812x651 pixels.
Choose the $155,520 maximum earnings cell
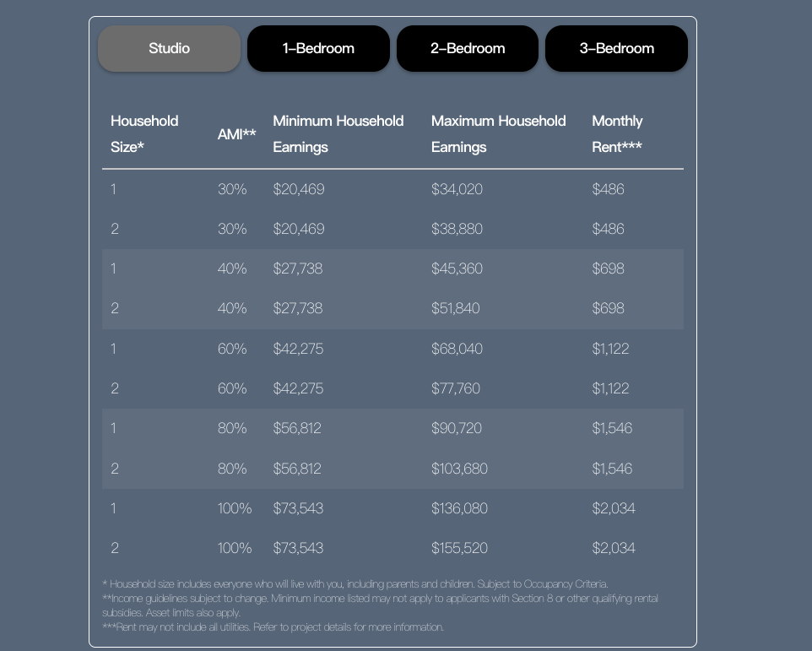[x=459, y=548]
